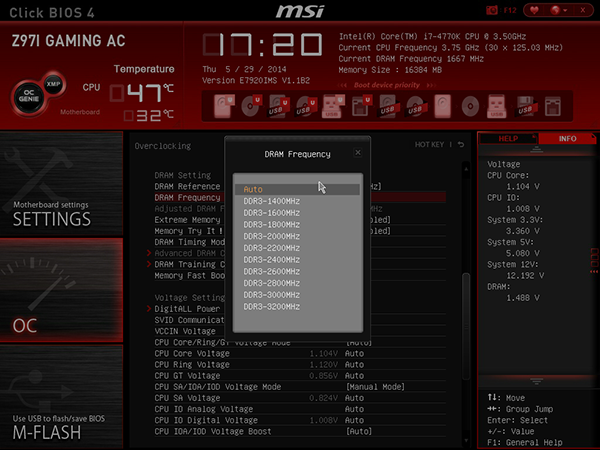The width and height of the screenshot is (600, 450).
Task: Switch to the HELP tab
Action: 508,139
